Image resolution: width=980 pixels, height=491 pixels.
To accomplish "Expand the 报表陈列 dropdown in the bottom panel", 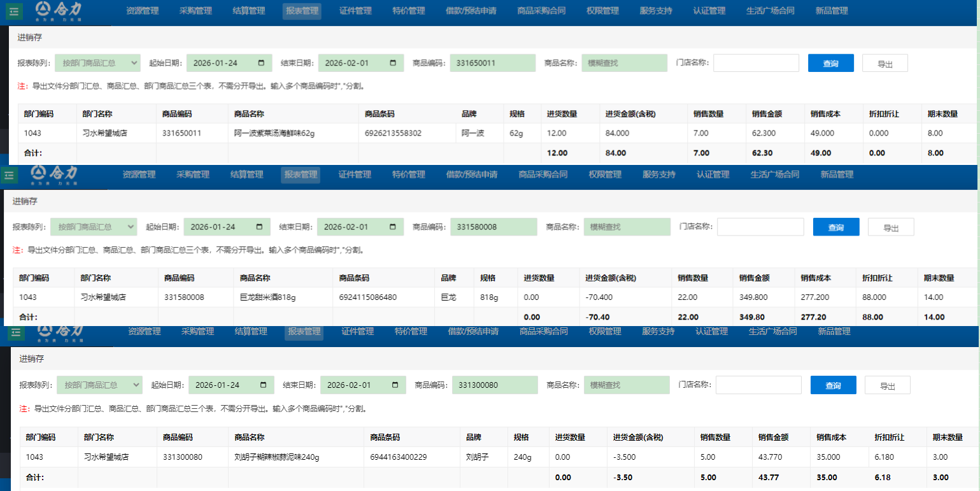I will 99,385.
